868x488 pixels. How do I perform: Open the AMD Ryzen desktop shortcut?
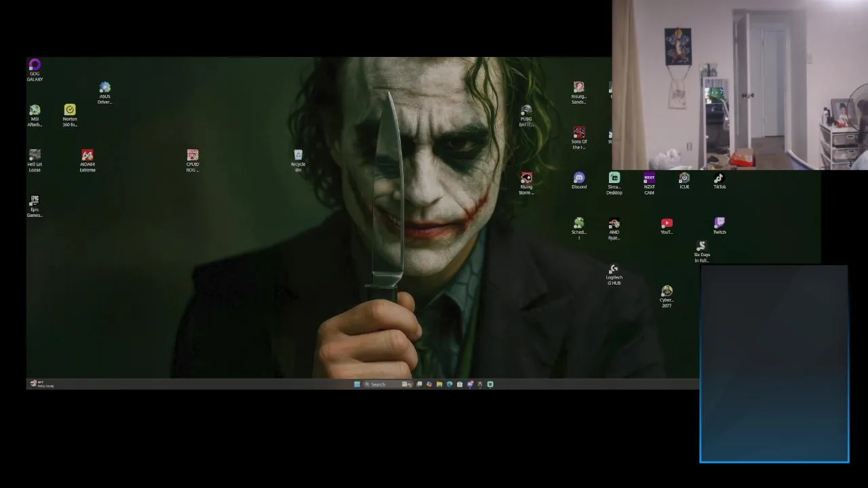coord(614,228)
